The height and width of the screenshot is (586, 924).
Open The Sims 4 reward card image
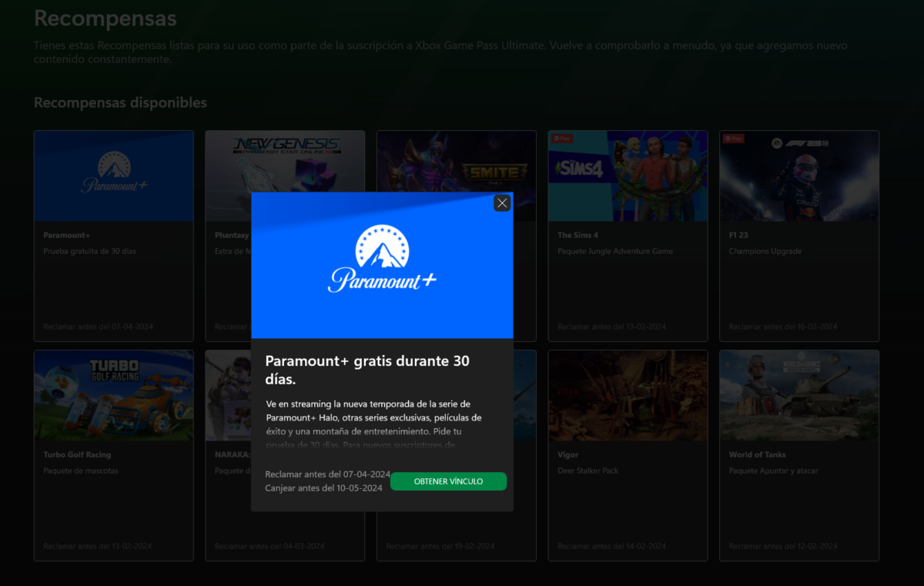click(x=628, y=176)
